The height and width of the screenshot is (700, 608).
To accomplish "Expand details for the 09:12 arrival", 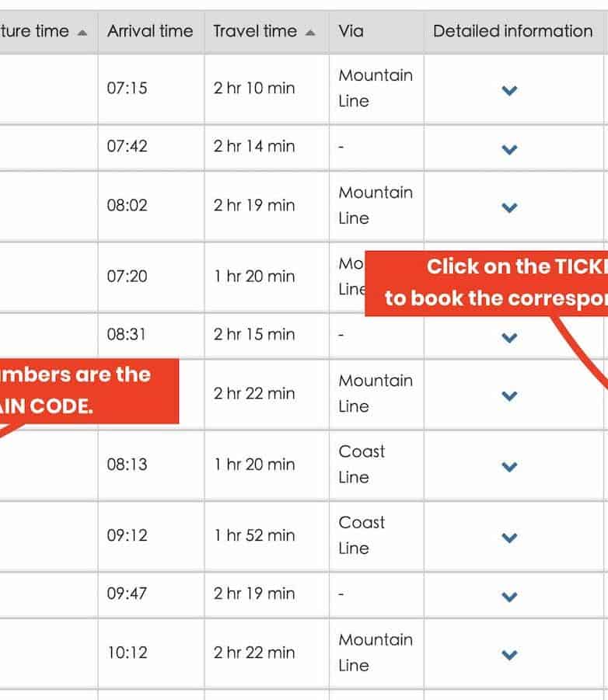I will 509,537.
